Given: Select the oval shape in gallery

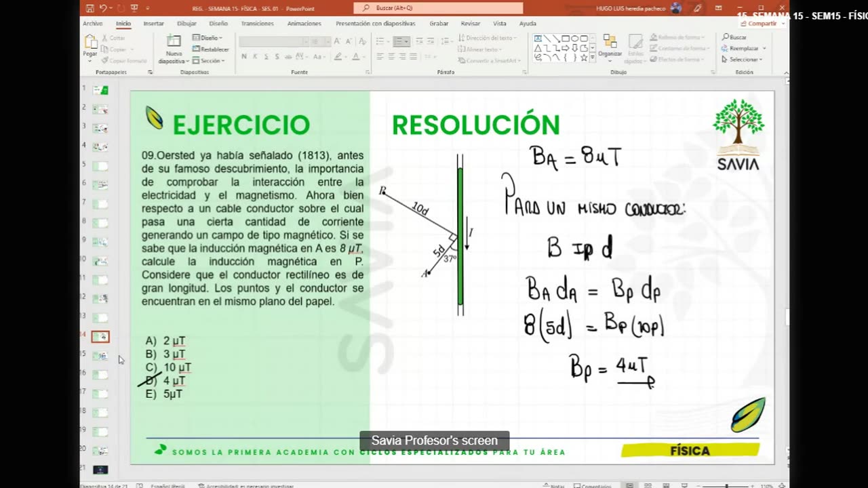Looking at the screenshot, I should (x=574, y=39).
